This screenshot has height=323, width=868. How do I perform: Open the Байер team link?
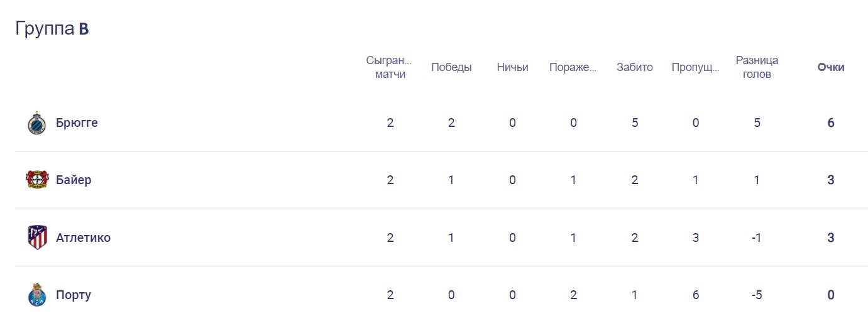[x=74, y=180]
